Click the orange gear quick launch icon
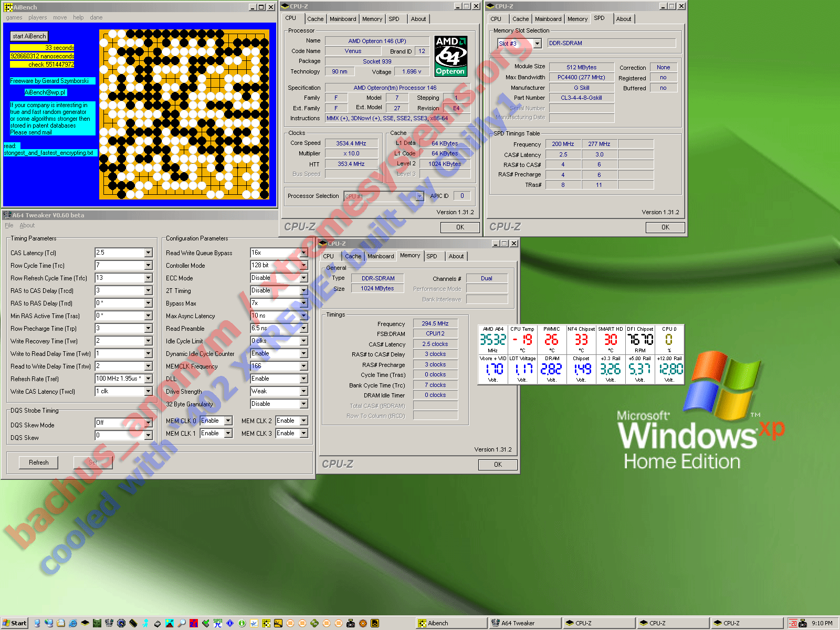Screen dimensions: 840x630 tap(362, 623)
